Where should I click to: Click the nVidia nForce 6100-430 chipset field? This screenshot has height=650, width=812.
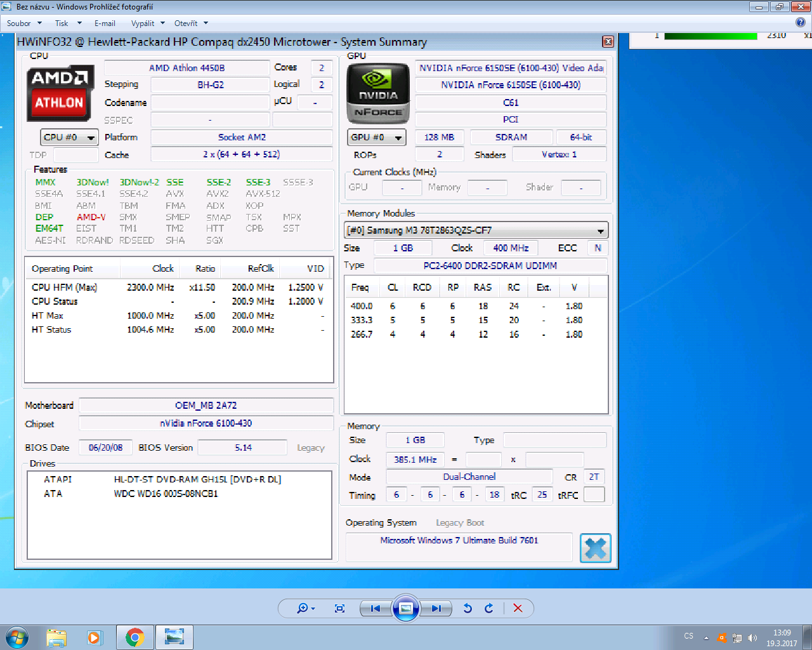click(206, 423)
